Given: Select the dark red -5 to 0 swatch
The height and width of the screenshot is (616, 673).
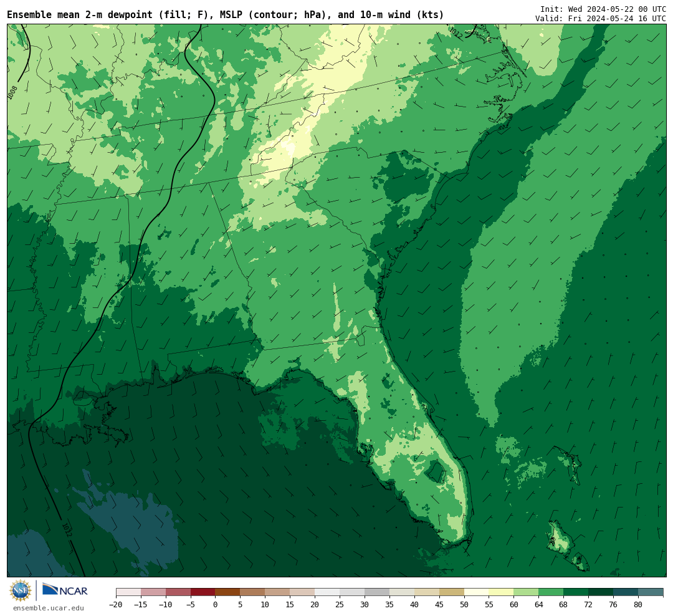Looking at the screenshot, I should point(203,592).
